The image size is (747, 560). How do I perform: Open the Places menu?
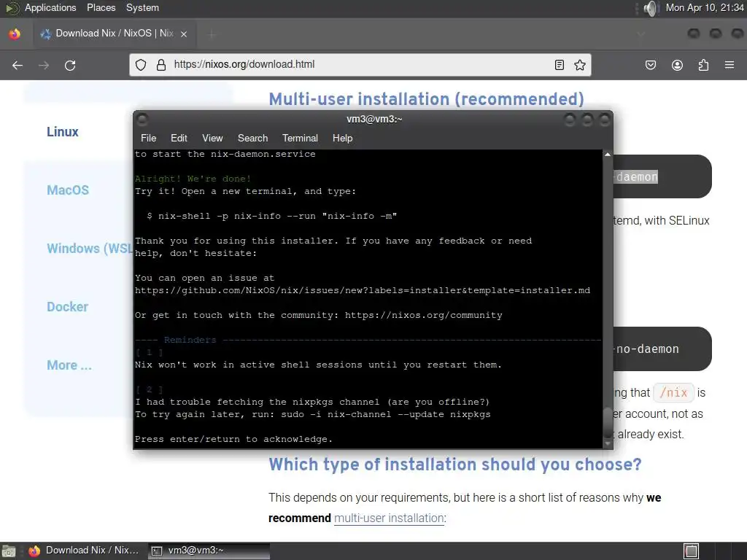pos(101,7)
